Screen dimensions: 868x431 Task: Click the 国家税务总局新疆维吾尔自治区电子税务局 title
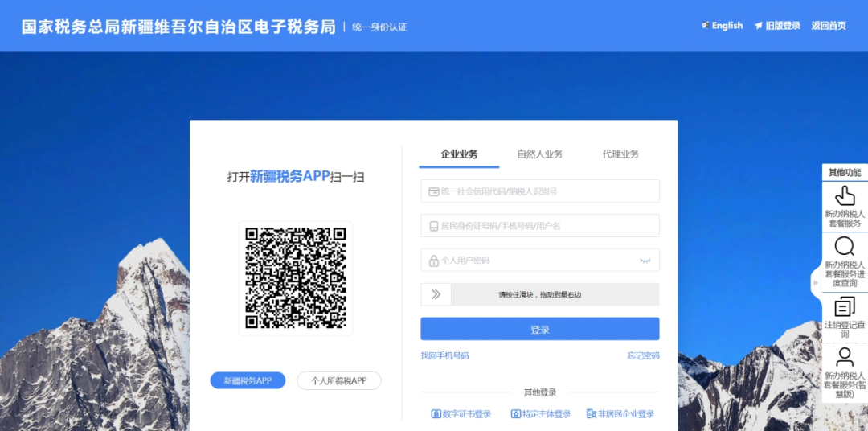point(178,26)
